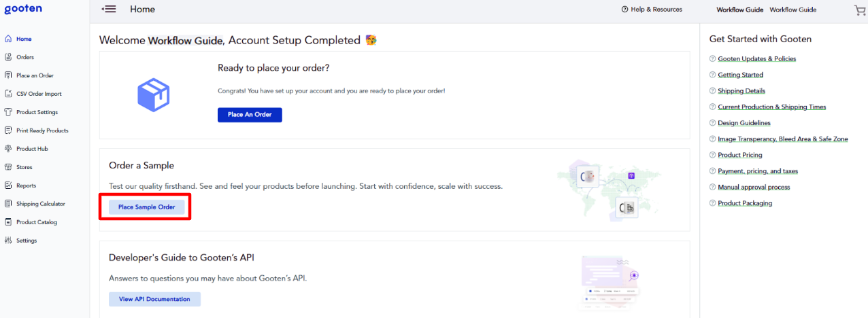
Task: Click the Gooten logo
Action: point(23,9)
